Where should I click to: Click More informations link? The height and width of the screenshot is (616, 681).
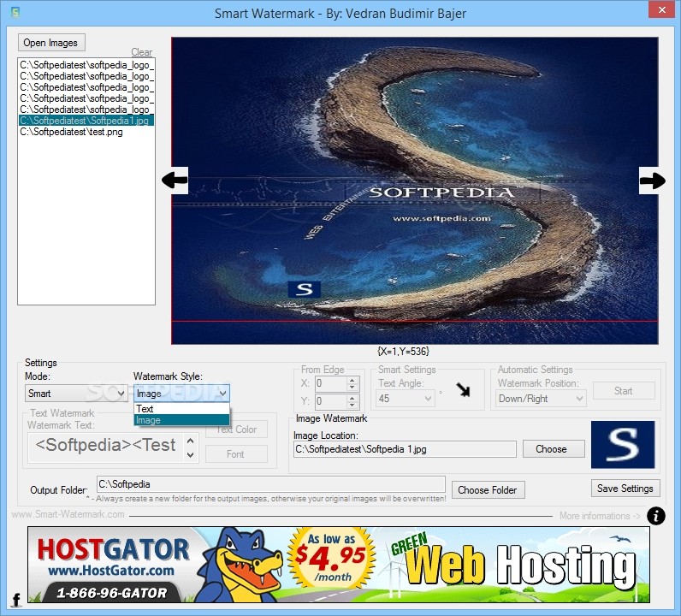(600, 516)
